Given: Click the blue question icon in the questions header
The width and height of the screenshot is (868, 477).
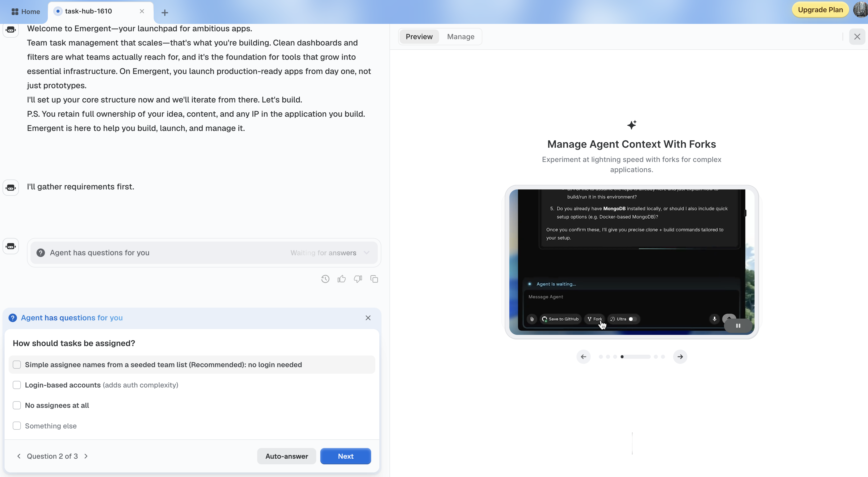Looking at the screenshot, I should coord(13,318).
